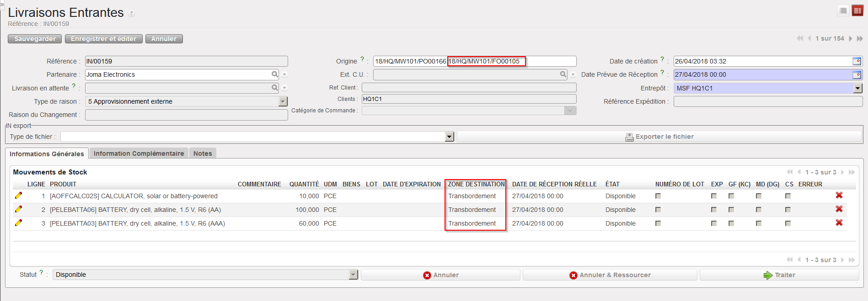The height and width of the screenshot is (301, 868).
Task: Click red X on BATTERY R6 (AA) row
Action: pos(839,209)
